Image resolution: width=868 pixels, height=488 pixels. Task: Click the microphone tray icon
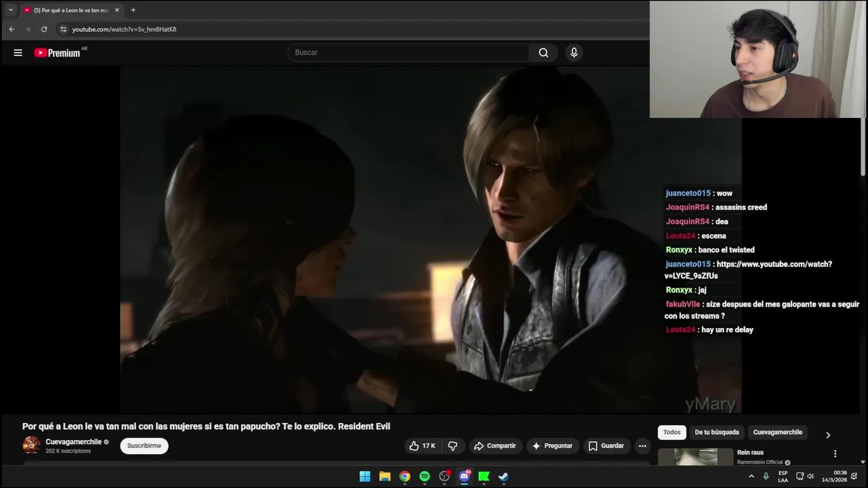[766, 476]
